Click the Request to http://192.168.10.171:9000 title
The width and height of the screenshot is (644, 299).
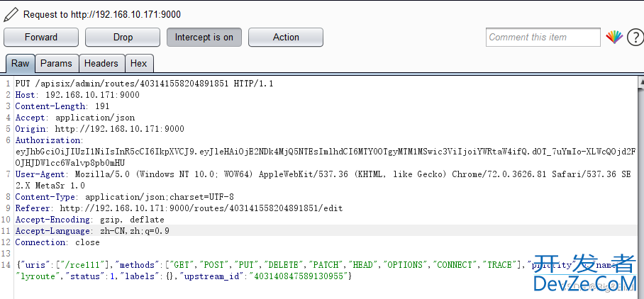(102, 15)
